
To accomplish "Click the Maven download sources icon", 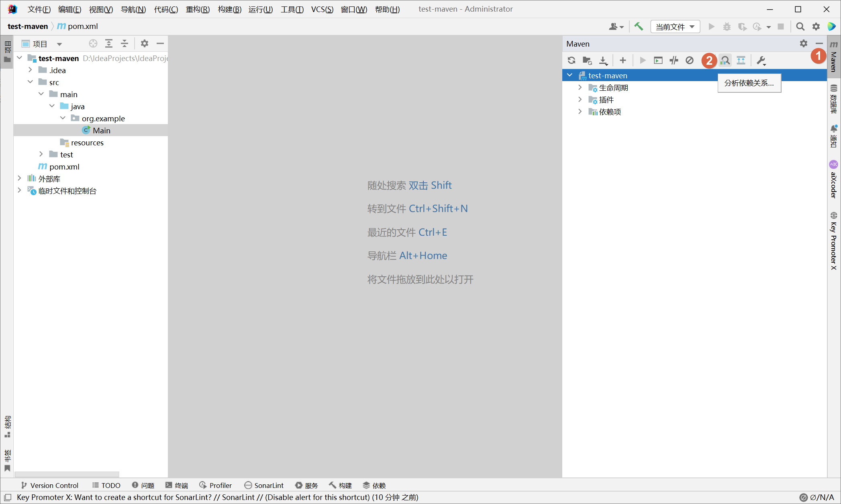I will point(603,60).
